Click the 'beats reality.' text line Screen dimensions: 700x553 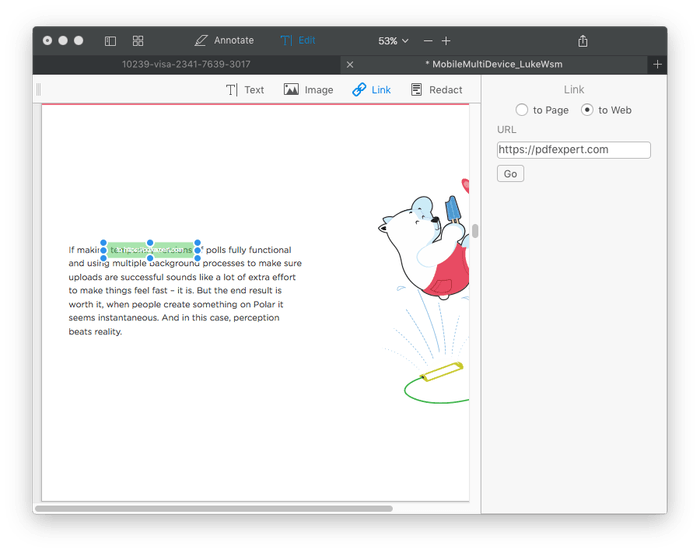95,332
